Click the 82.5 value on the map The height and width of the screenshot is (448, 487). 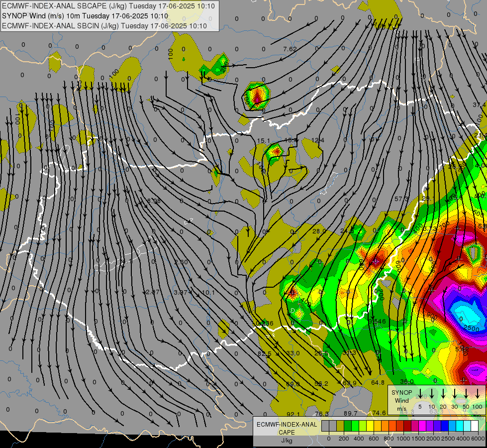pos(264,354)
